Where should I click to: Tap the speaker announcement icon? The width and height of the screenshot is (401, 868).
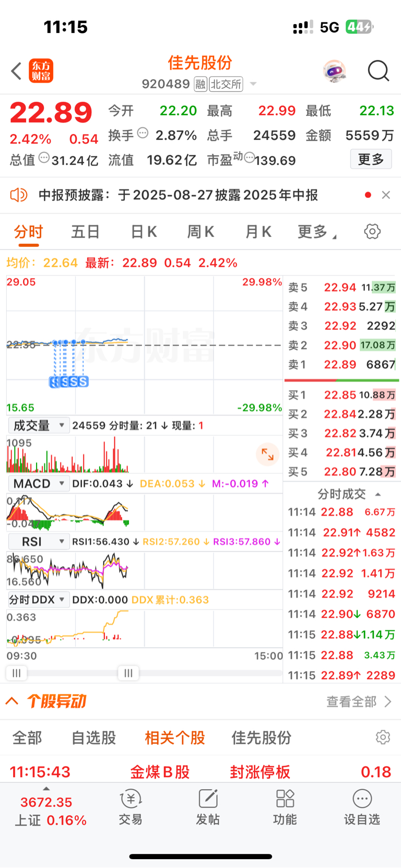tap(19, 195)
